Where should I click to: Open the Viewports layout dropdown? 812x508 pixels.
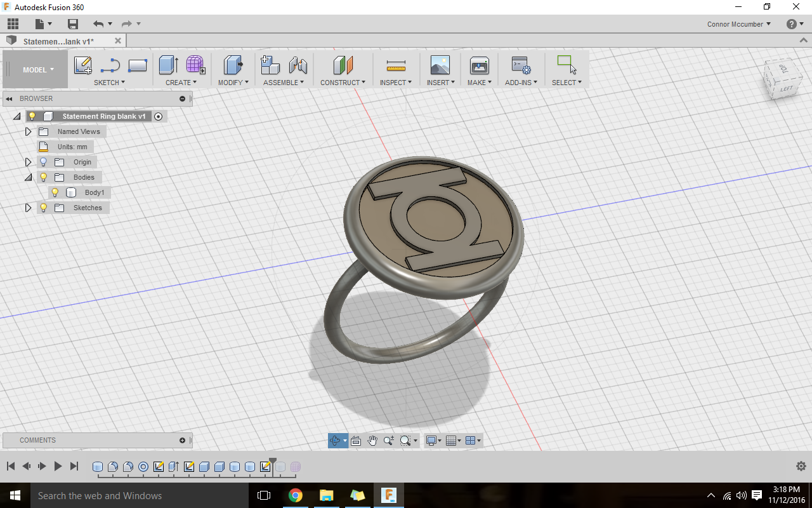[x=473, y=441]
